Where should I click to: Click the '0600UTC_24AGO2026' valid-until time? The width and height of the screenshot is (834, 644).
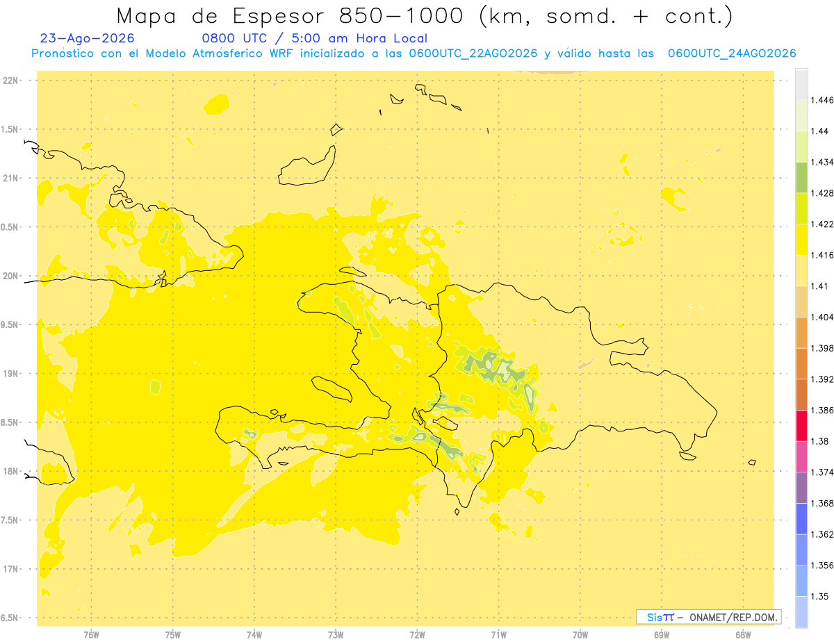pyautogui.click(x=732, y=53)
